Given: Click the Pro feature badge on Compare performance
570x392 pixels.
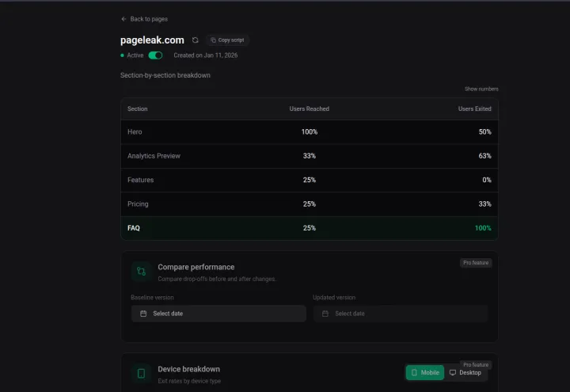Looking at the screenshot, I should click(x=476, y=263).
